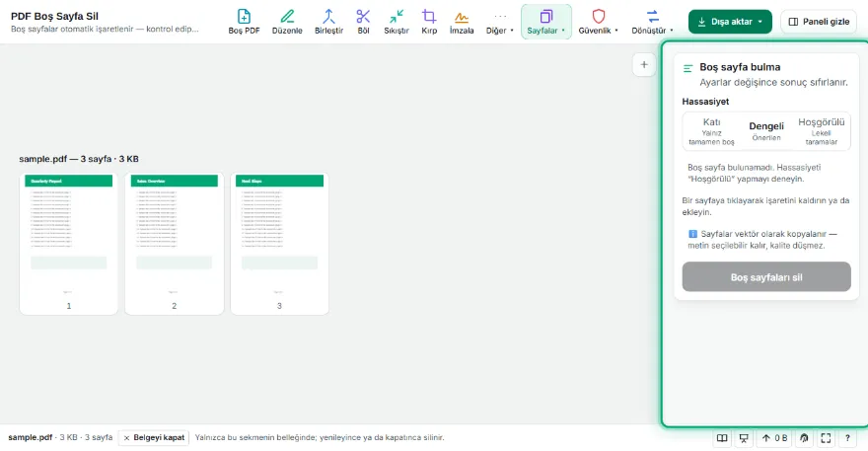Select the Böl scissors tool
The width and height of the screenshot is (868, 451).
point(363,22)
